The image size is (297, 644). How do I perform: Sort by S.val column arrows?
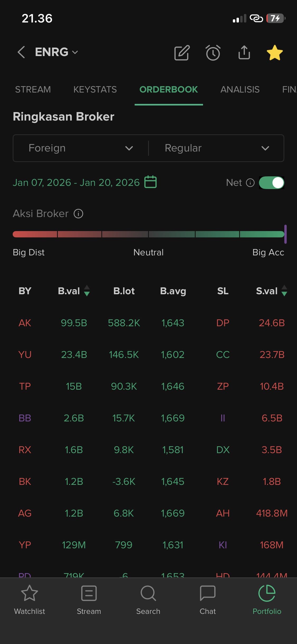coord(284,291)
